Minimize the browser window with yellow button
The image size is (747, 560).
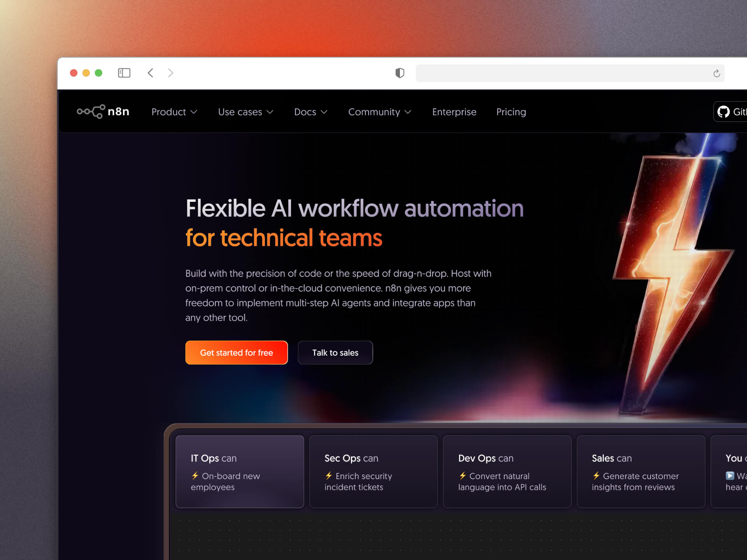(86, 73)
